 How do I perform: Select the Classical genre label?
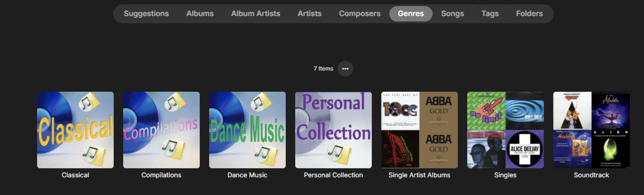click(75, 175)
